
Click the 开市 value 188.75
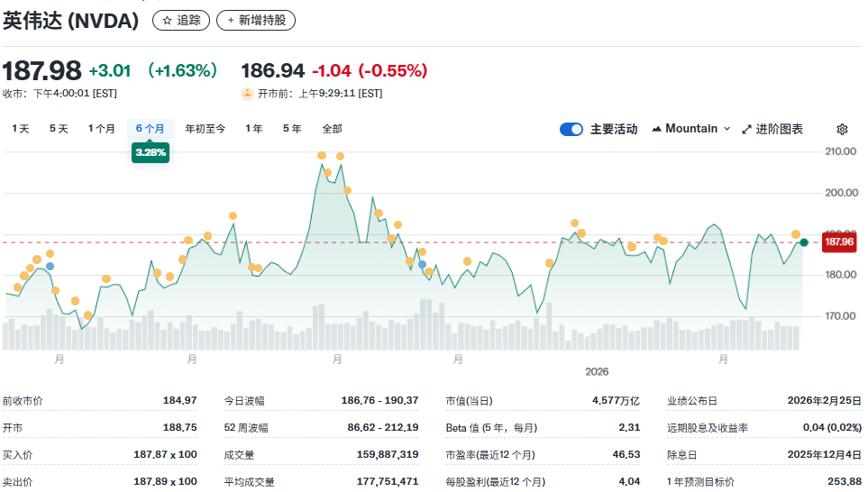click(180, 428)
